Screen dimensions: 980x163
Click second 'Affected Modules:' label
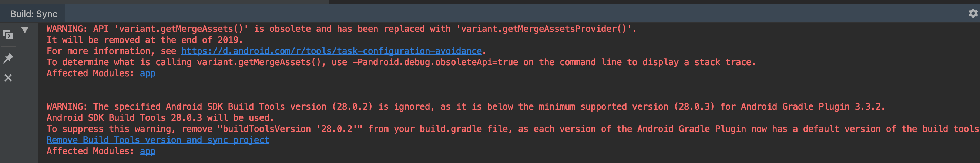click(90, 151)
